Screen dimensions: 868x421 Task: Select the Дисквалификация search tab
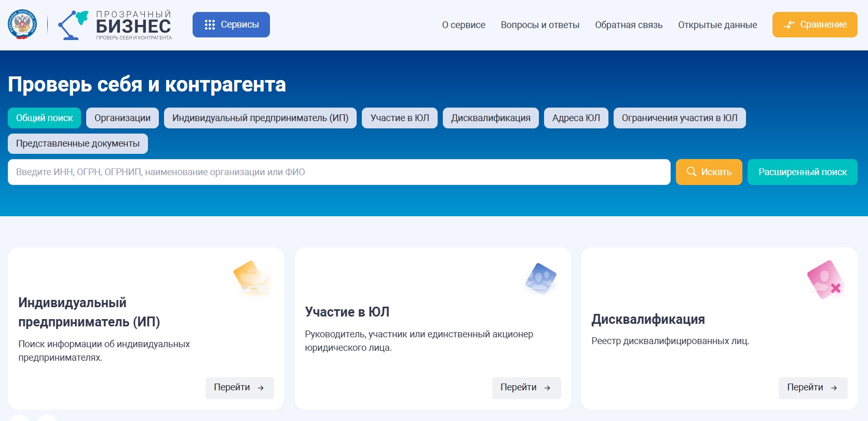(x=491, y=118)
